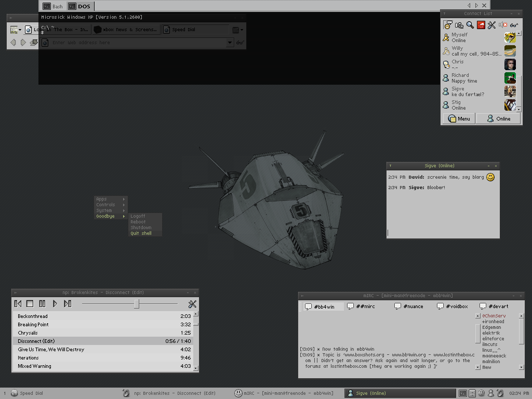Screen dimensions: 532x399
Task: Choose Reboot from the Goodbye submenu
Action: (x=145, y=222)
